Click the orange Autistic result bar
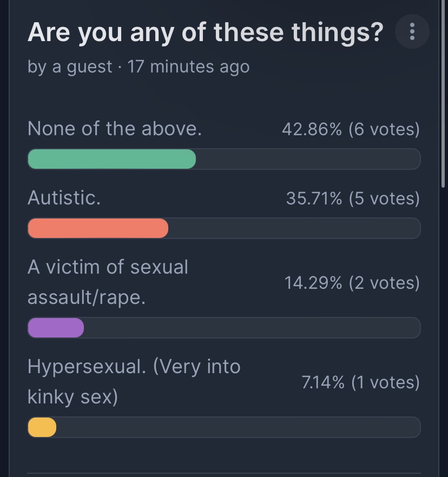 tap(98, 228)
